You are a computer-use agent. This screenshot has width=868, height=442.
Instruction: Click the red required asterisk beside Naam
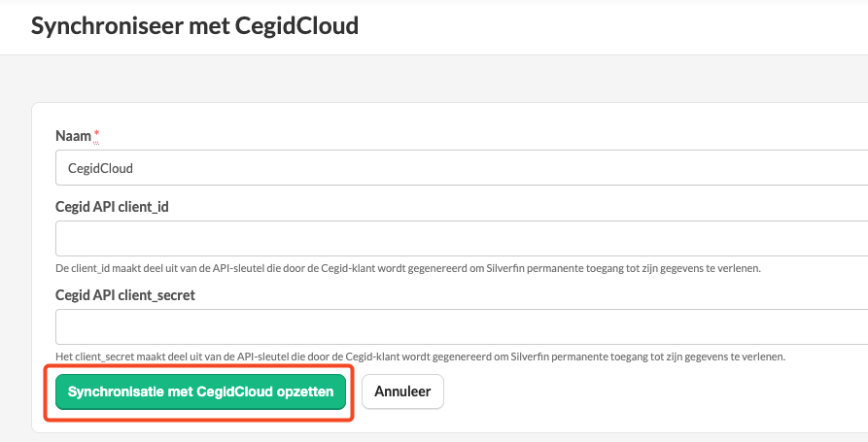pos(96,134)
